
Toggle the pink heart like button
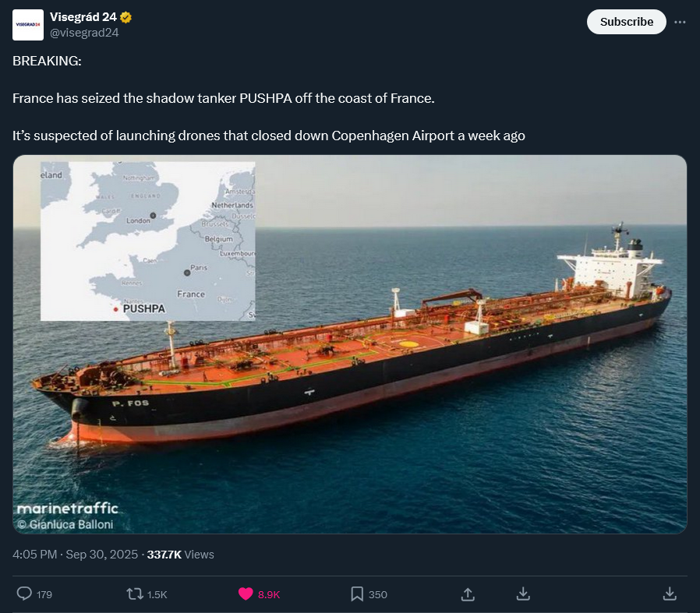[x=246, y=594]
